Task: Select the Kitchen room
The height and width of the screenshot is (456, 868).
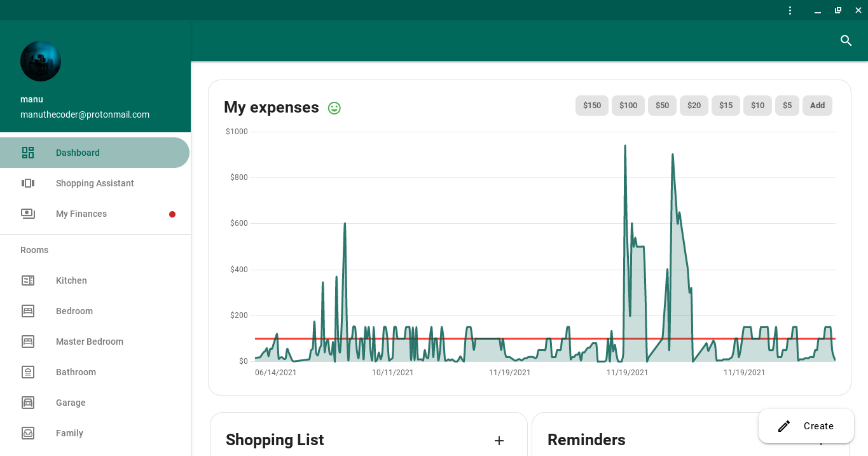Action: coord(95,280)
